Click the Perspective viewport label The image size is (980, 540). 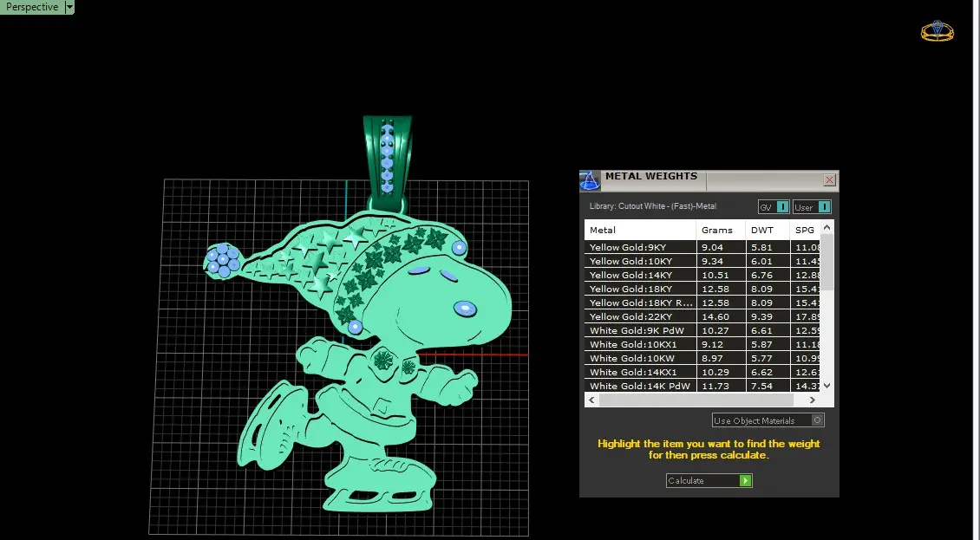tap(32, 7)
